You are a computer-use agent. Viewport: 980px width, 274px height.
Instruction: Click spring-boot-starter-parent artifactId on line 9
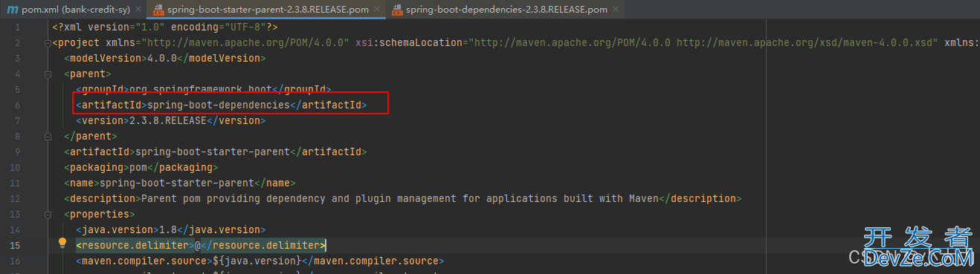click(218, 151)
